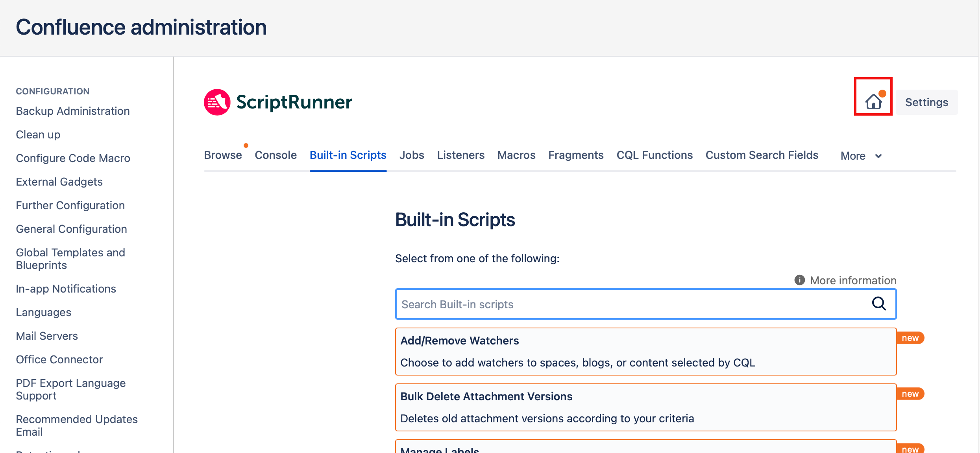Open the Fragments tab
This screenshot has width=980, height=453.
576,155
